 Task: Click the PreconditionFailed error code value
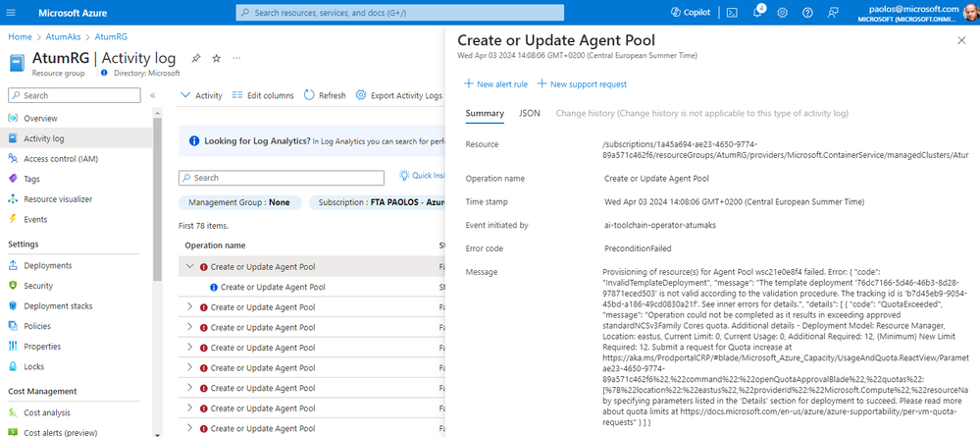point(638,248)
